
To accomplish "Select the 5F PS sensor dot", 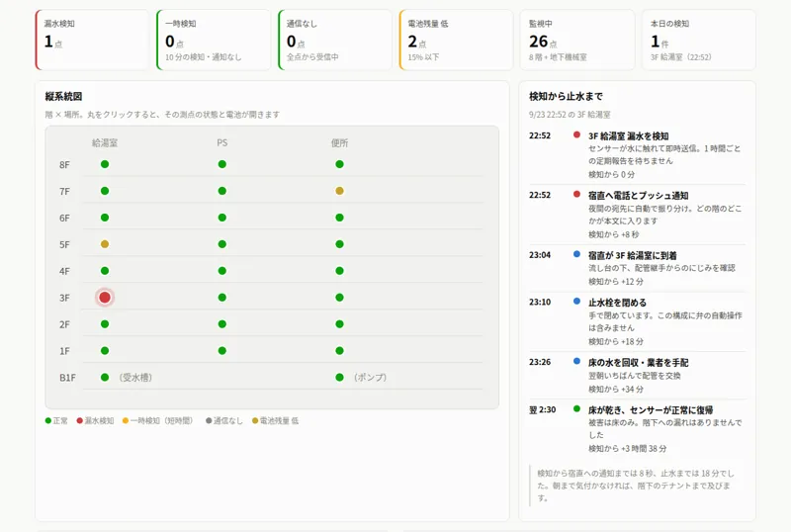I will click(221, 244).
